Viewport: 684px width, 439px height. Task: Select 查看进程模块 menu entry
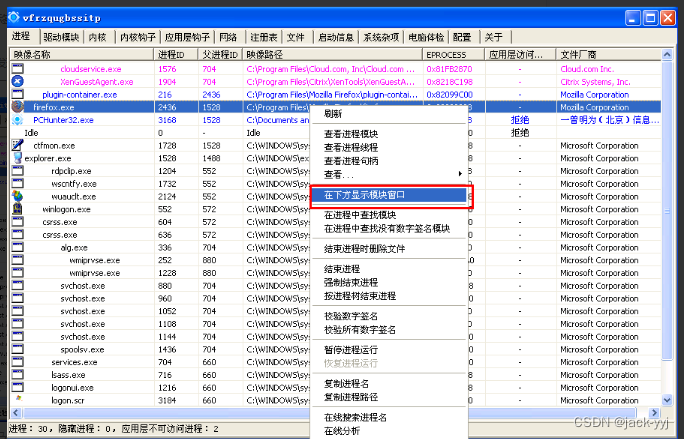pyautogui.click(x=389, y=134)
